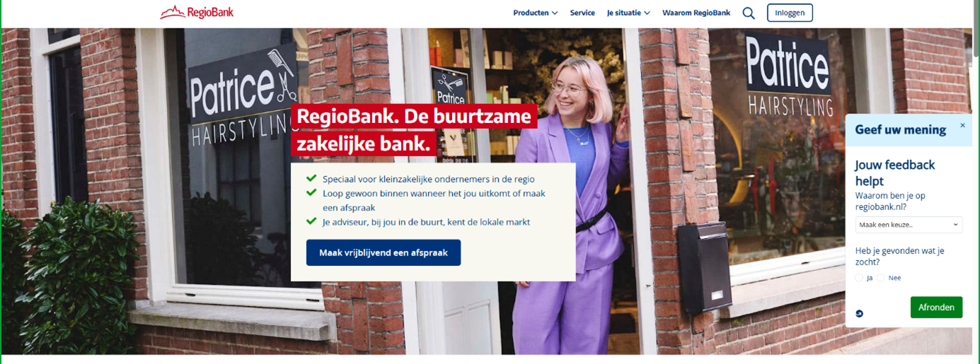Click Maak vrijblijvend een afspraak button
Screen dimensions: 980x364
(384, 252)
